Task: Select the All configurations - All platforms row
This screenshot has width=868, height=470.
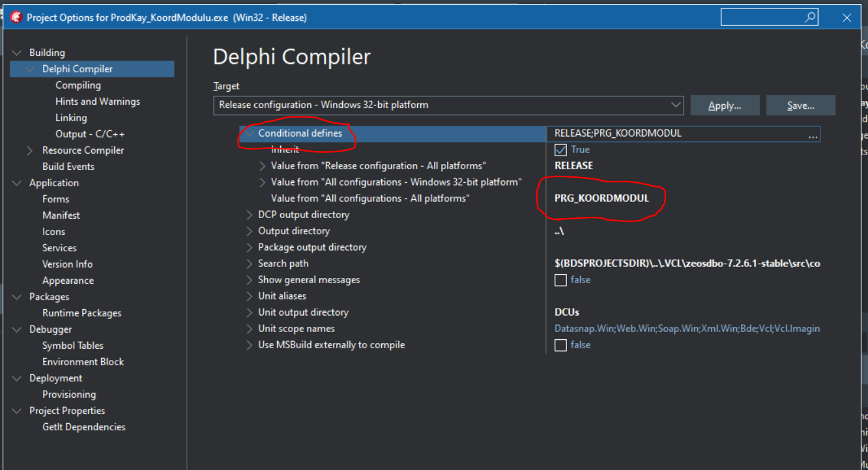Action: pos(370,199)
